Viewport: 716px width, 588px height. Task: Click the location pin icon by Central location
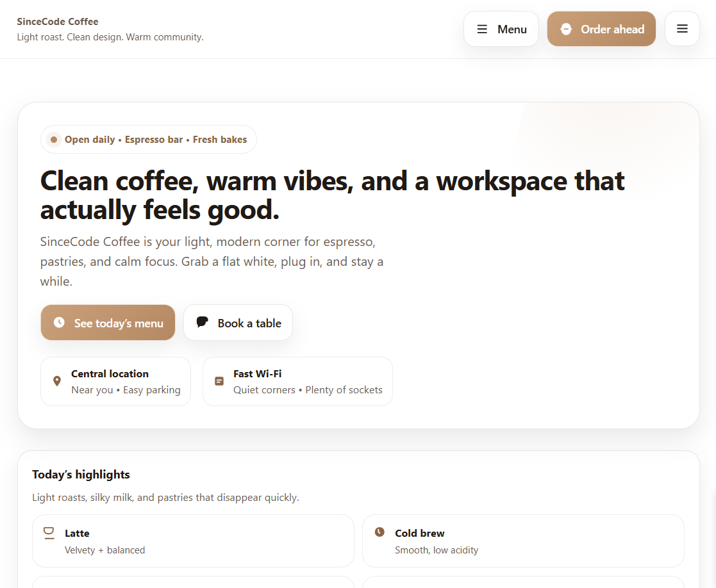pyautogui.click(x=57, y=382)
